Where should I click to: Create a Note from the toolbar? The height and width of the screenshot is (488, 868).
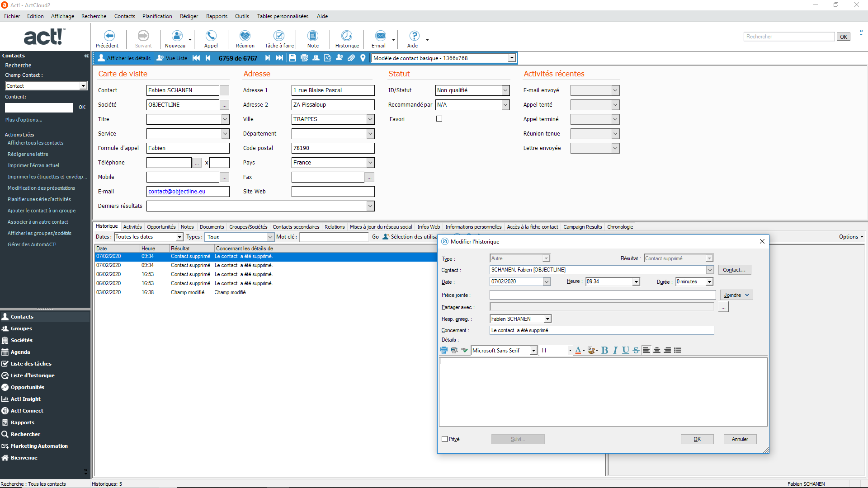(x=313, y=39)
